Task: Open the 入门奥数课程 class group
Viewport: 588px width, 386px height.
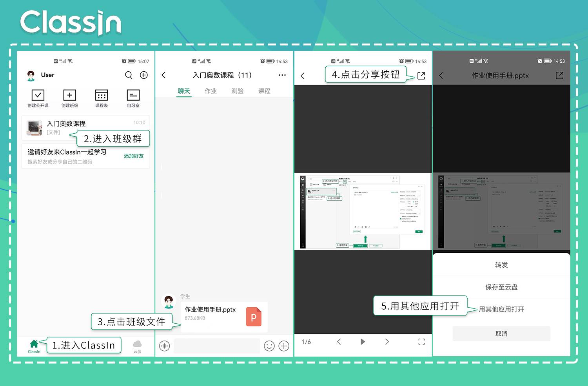Action: pos(85,128)
